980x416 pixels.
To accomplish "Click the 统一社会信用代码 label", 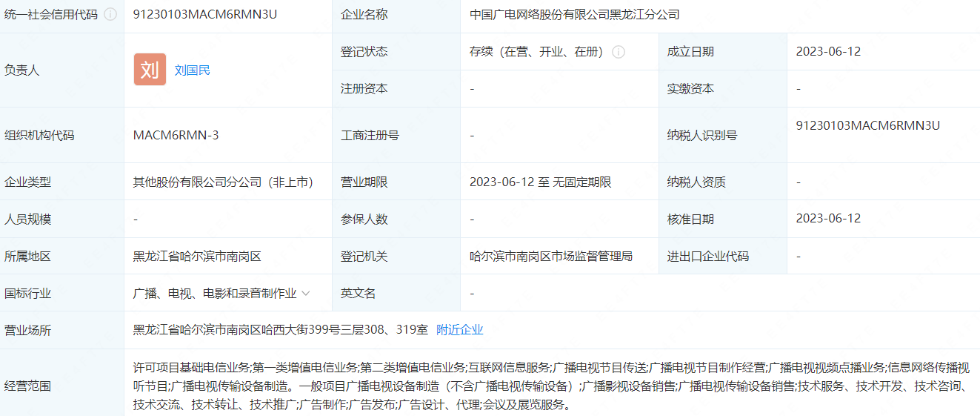I will tap(51, 15).
